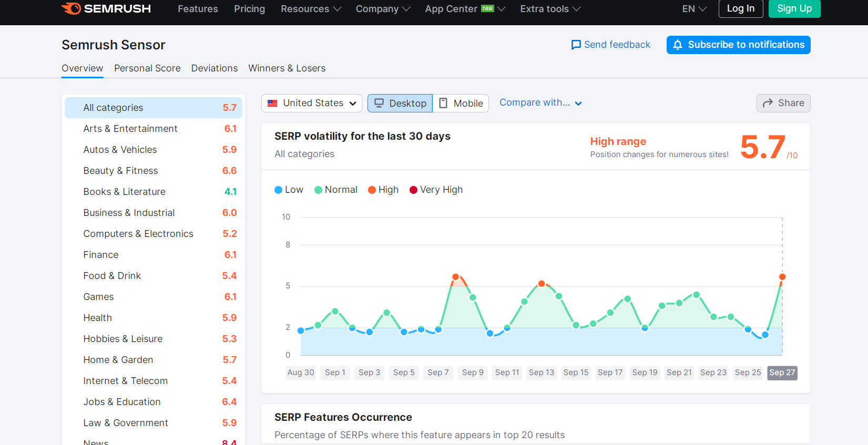Click the bell icon on Subscribe button
Image resolution: width=868 pixels, height=445 pixels.
pos(678,45)
